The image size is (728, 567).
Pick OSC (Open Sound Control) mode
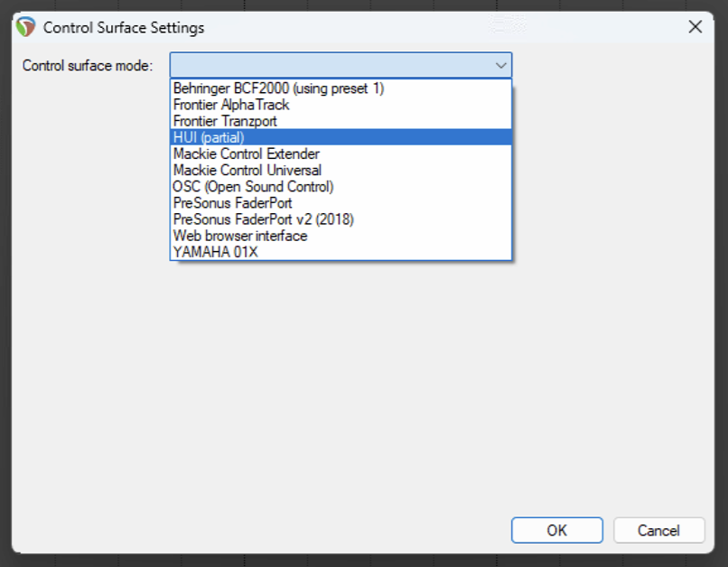[x=341, y=187]
